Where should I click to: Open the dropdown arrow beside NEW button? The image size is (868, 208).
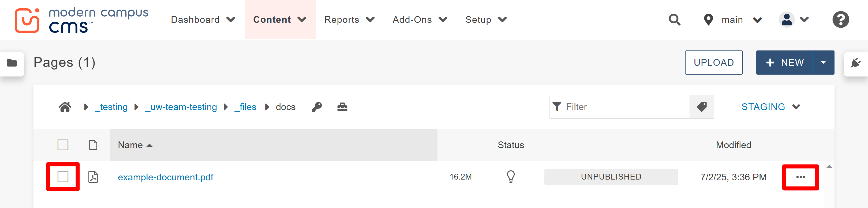pos(824,63)
